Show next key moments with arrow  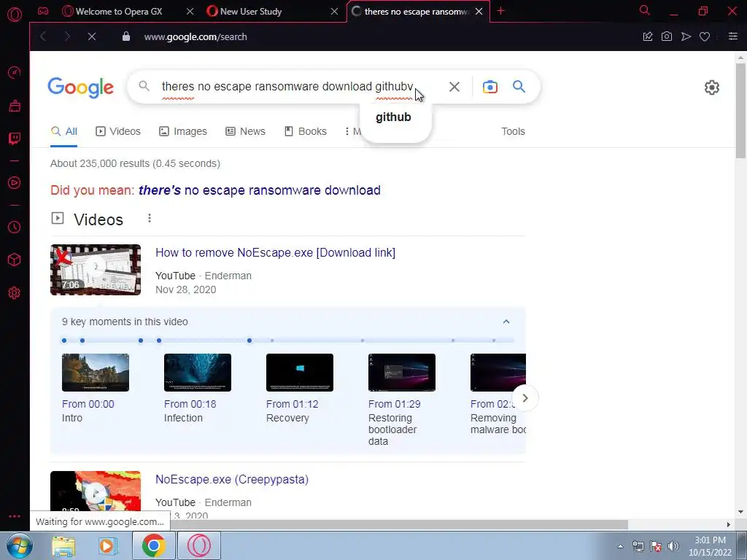(x=525, y=398)
